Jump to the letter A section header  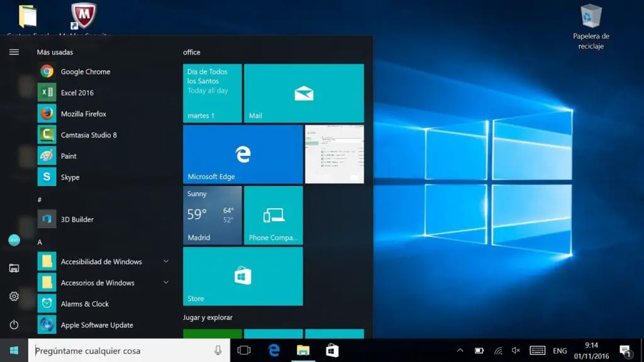click(40, 242)
